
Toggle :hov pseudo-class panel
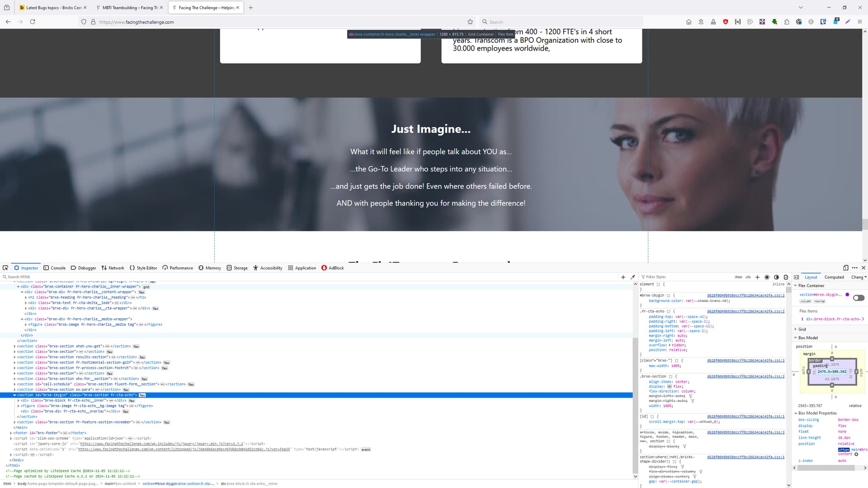[x=738, y=277]
